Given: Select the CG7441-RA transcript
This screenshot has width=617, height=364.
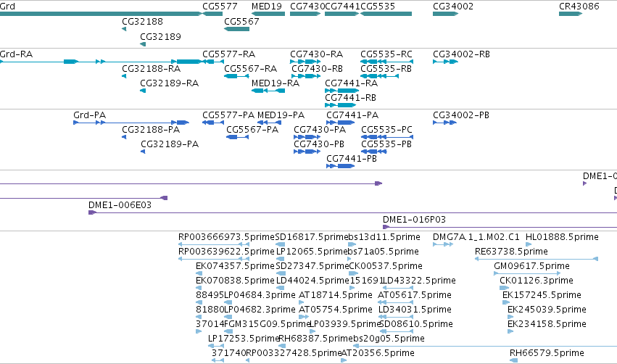Looking at the screenshot, I should click(x=342, y=91).
